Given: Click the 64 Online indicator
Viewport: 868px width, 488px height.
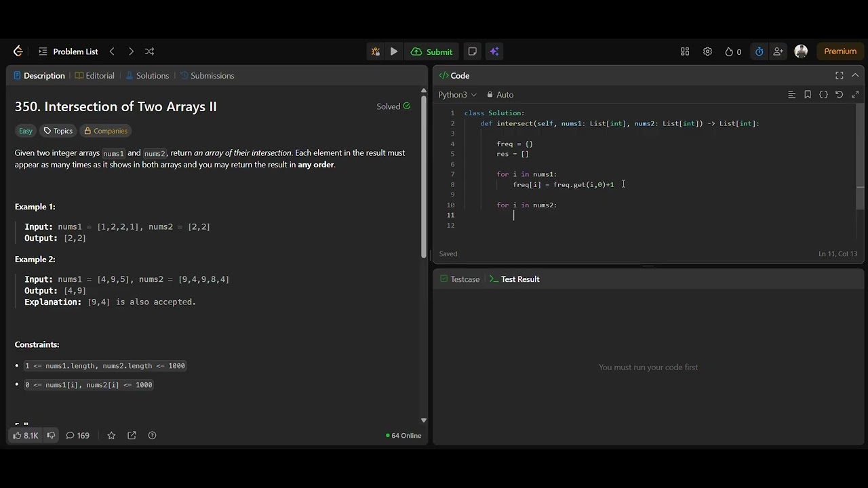Looking at the screenshot, I should pyautogui.click(x=403, y=435).
